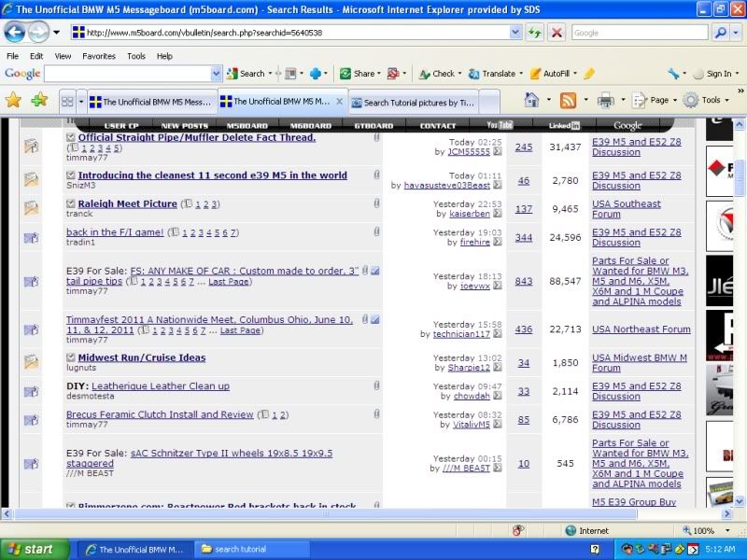Image resolution: width=747 pixels, height=560 pixels.
Task: Click the 843 replies count link
Action: [x=524, y=282]
